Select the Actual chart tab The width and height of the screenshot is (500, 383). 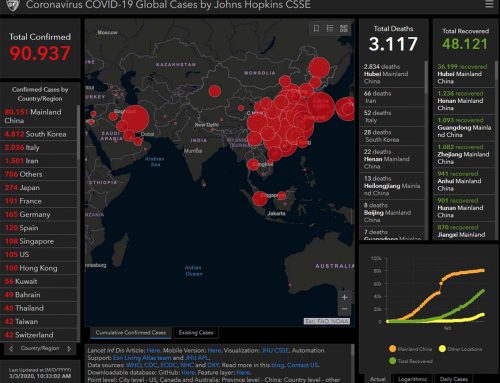(378, 379)
